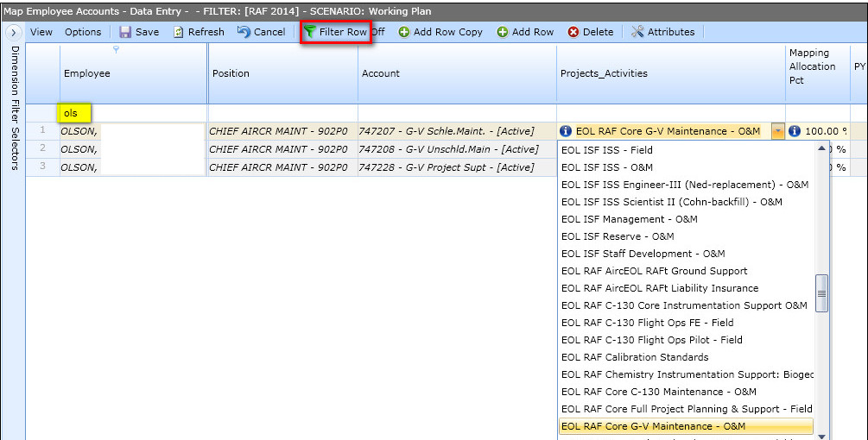Open the View menu
Image resolution: width=868 pixels, height=440 pixels.
point(41,32)
